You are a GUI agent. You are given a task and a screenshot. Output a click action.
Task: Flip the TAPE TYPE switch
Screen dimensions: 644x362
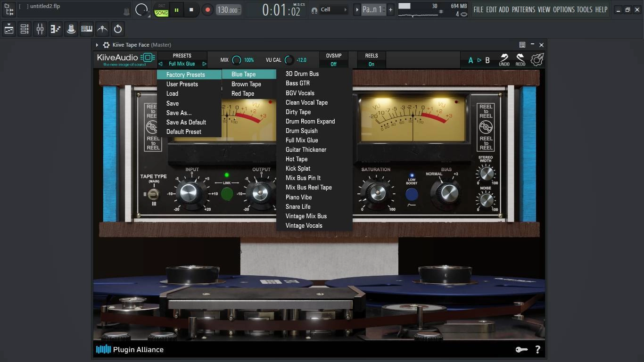(154, 194)
